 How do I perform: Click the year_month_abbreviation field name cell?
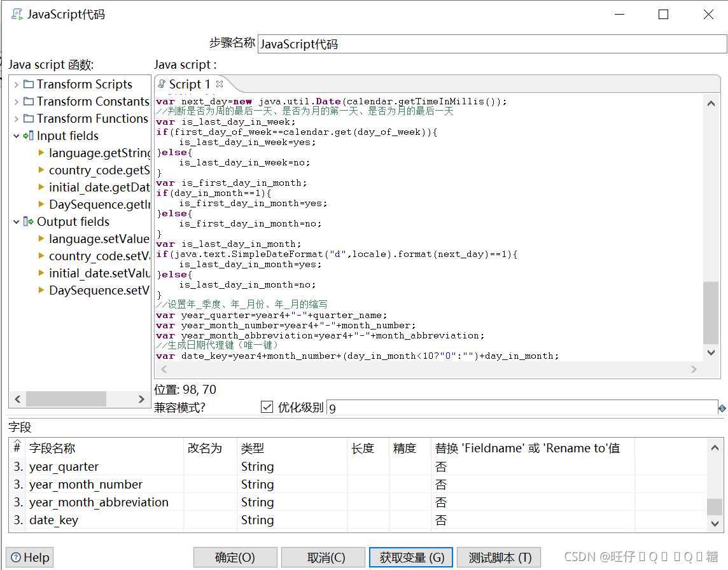pos(105,502)
